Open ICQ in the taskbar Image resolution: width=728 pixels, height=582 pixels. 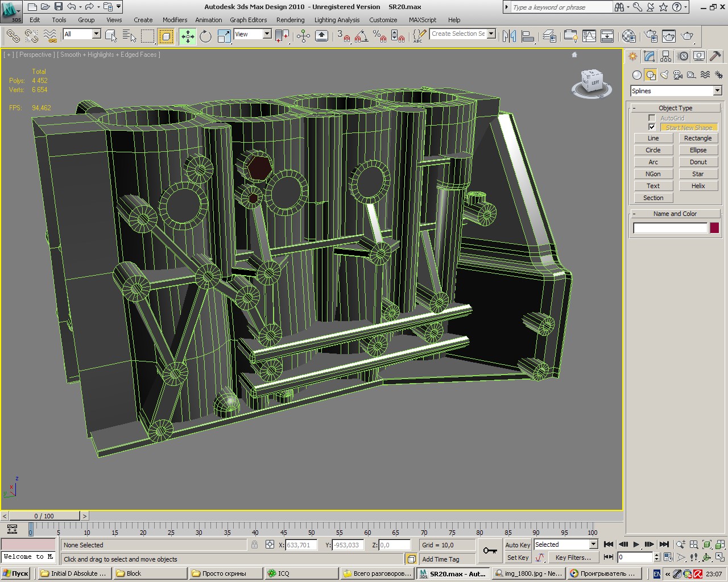301,573
